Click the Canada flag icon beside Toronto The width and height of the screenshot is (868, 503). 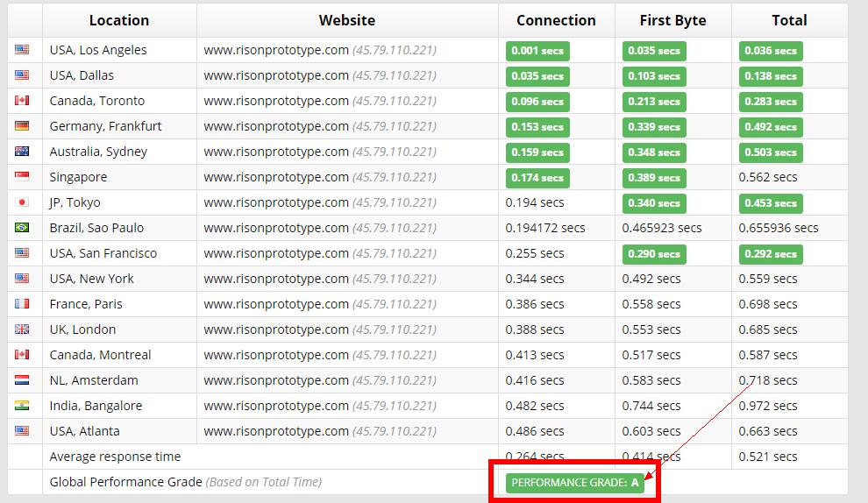click(22, 101)
